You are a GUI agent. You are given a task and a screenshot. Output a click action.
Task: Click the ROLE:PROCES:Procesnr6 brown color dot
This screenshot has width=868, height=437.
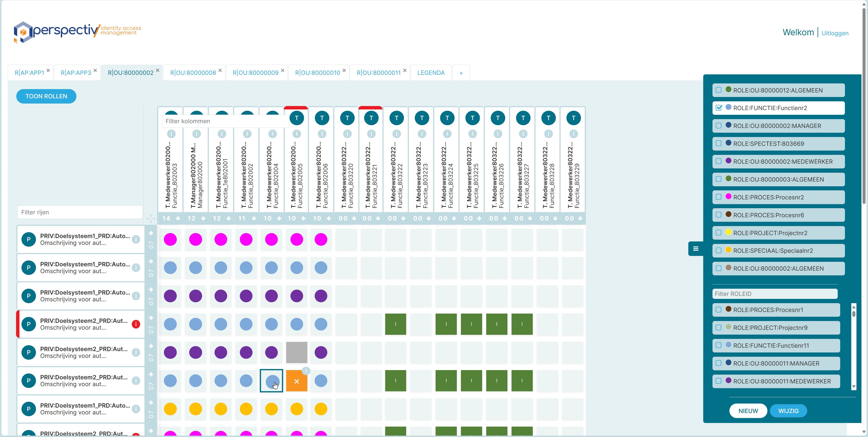728,214
